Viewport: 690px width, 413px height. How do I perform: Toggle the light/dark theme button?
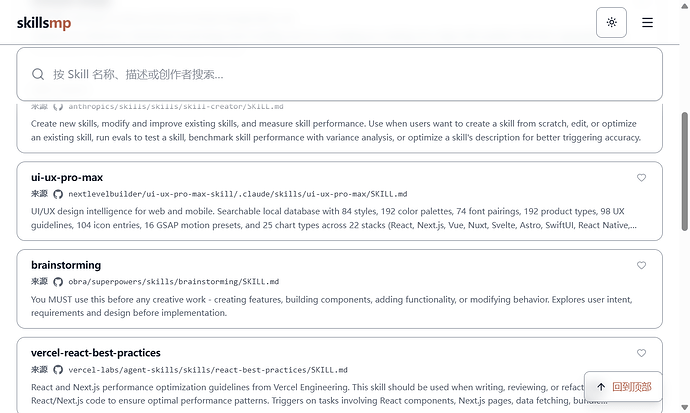pos(611,22)
